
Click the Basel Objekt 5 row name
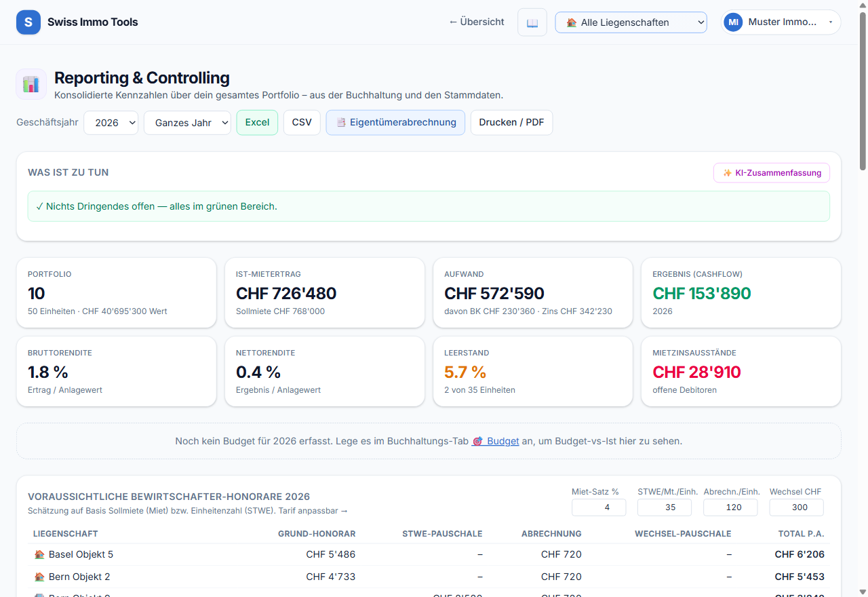(81, 554)
